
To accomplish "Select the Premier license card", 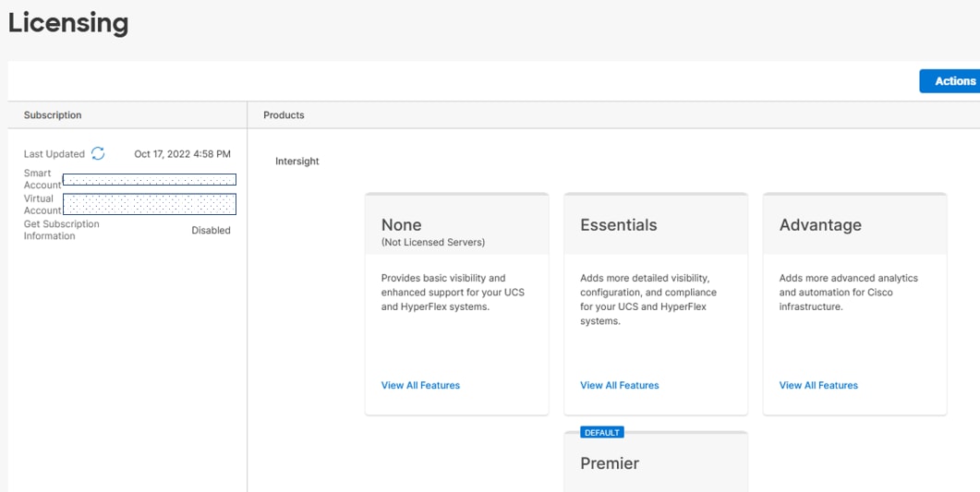I will pos(656,462).
